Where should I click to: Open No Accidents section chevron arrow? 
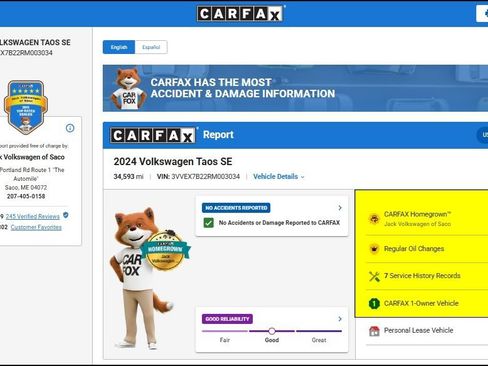pos(340,208)
